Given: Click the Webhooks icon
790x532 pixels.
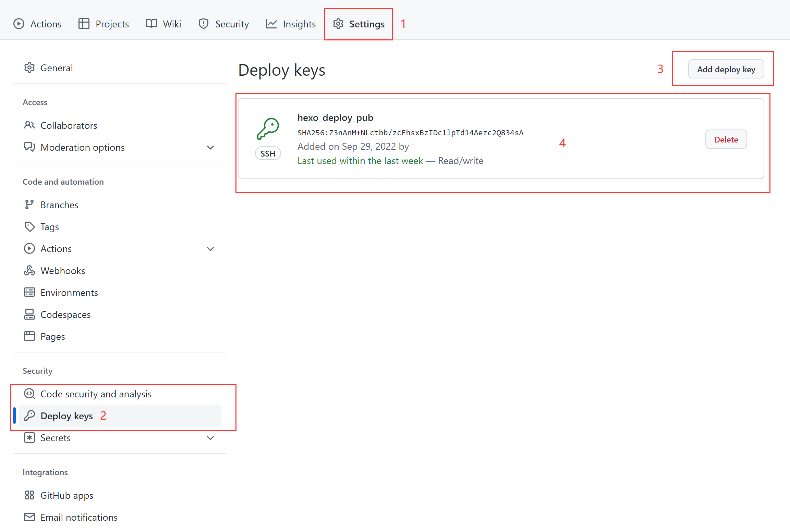Looking at the screenshot, I should click(29, 271).
